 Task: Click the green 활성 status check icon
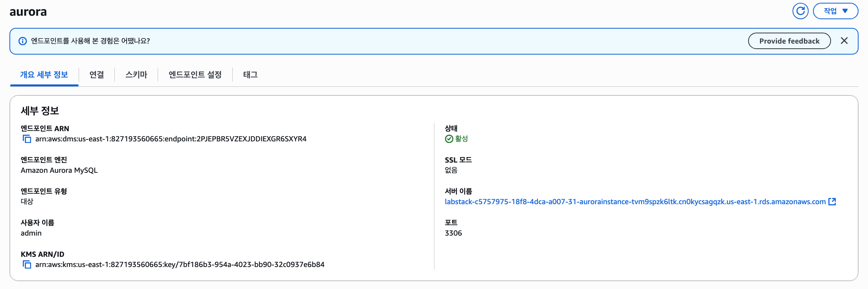click(x=449, y=139)
